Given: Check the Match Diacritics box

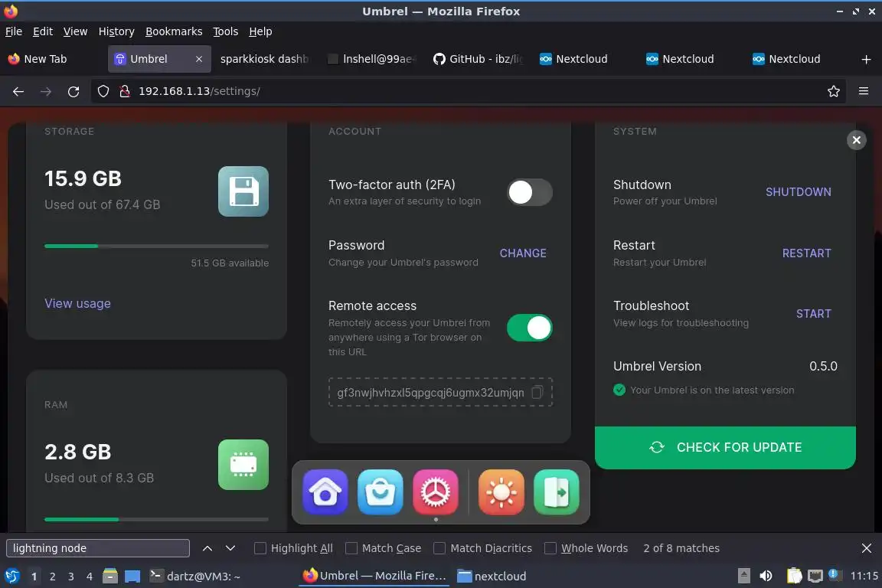Looking at the screenshot, I should click(439, 548).
